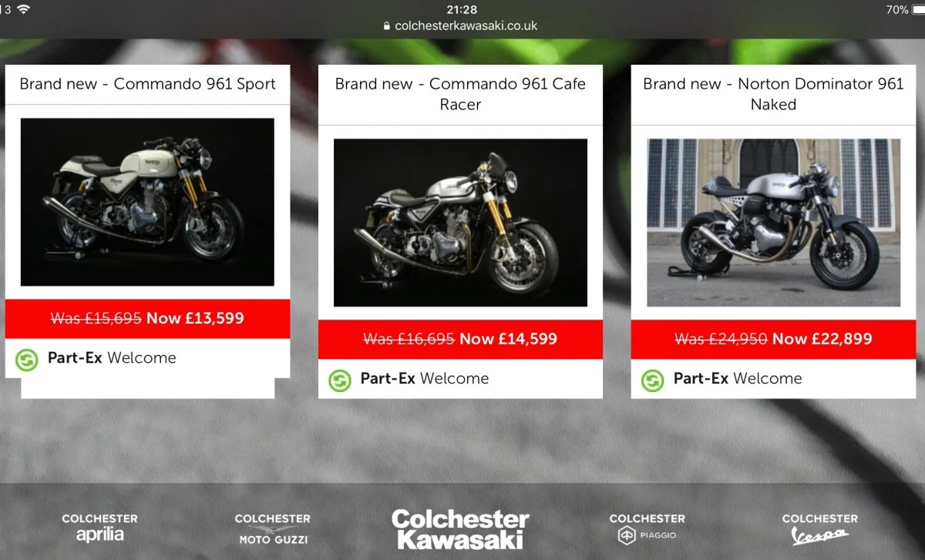Click the red 'Now £14,599' price banner
Viewport: 925px width, 560px height.
click(x=460, y=339)
